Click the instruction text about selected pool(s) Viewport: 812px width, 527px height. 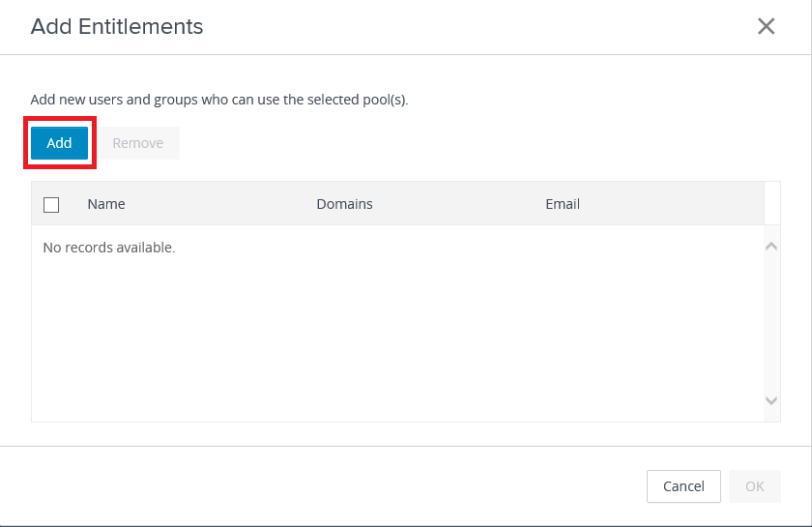[219, 100]
